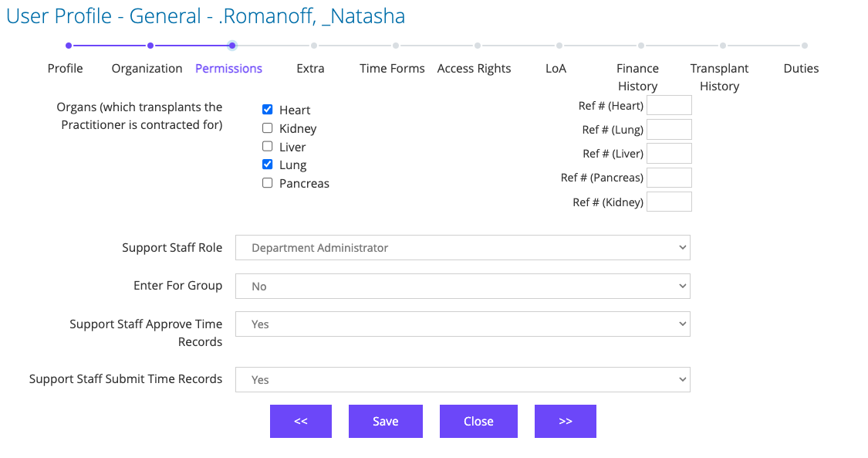This screenshot has height=458, width=868.
Task: Open the LoA step
Action: click(556, 68)
